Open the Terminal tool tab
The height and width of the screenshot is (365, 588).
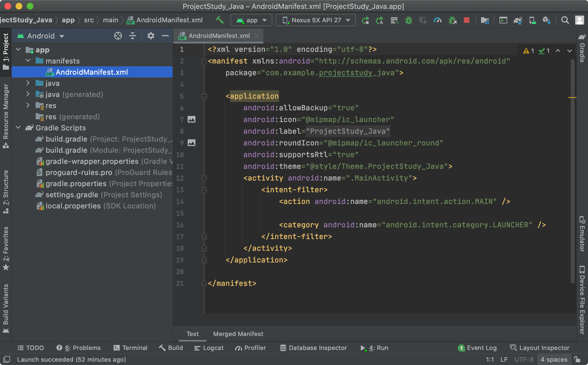[130, 348]
